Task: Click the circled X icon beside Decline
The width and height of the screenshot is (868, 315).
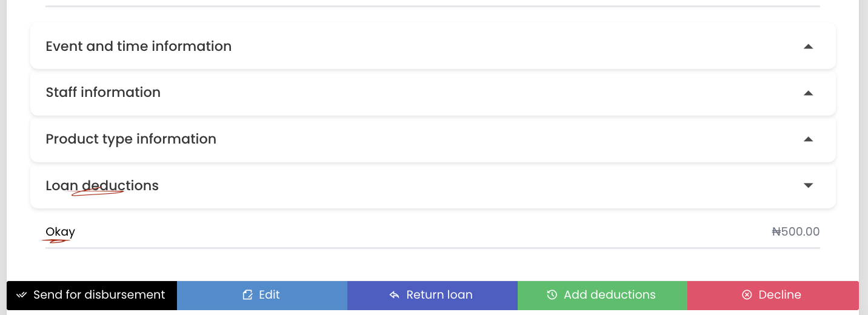Action: click(x=747, y=295)
